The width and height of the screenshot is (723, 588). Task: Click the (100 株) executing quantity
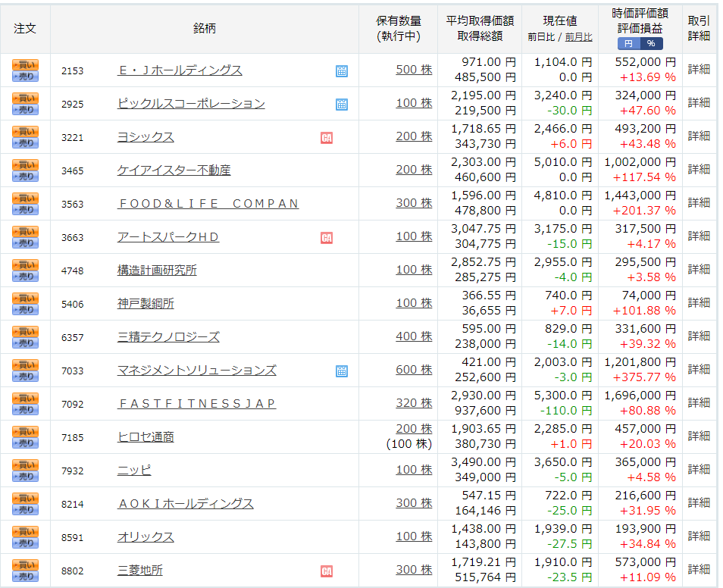point(409,444)
